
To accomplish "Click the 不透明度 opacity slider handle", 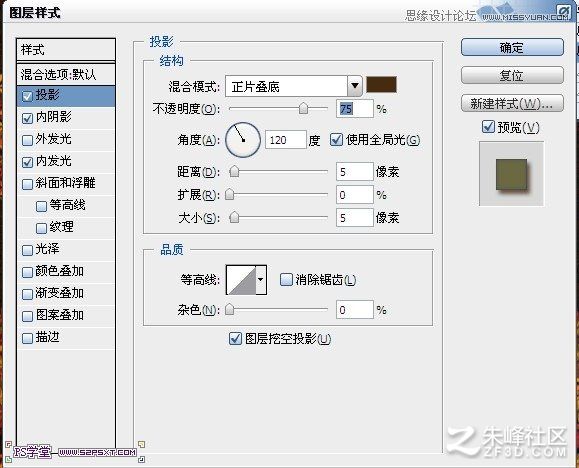I will click(x=303, y=109).
